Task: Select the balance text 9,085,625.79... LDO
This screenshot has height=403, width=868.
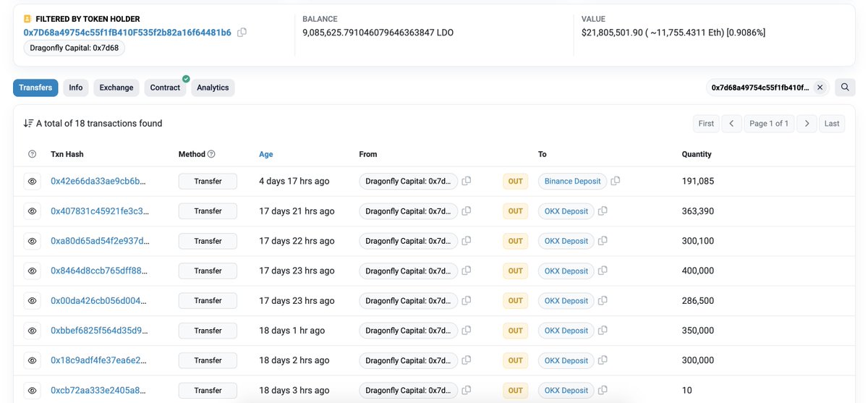Action: pos(378,33)
